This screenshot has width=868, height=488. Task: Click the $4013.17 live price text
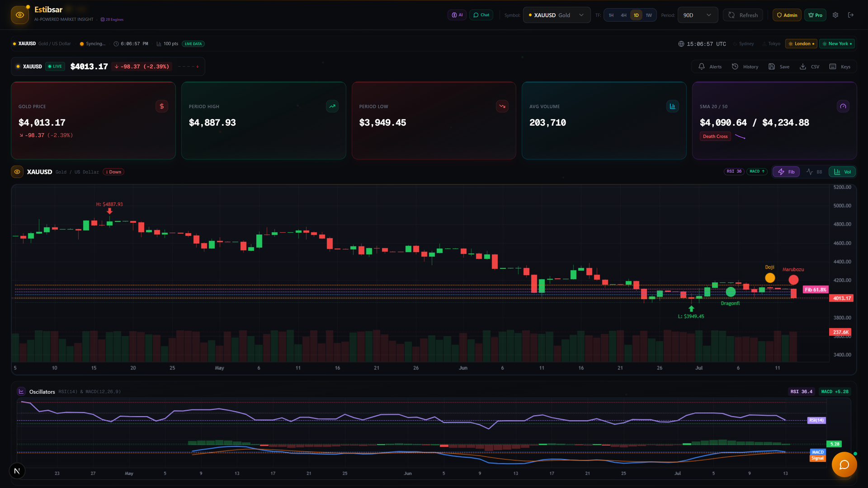[89, 66]
